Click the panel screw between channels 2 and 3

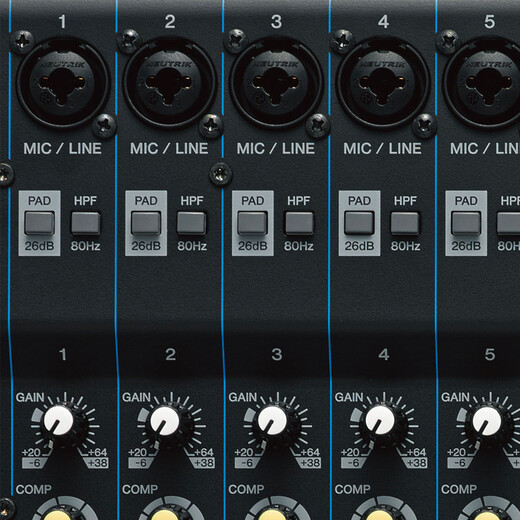221,174
